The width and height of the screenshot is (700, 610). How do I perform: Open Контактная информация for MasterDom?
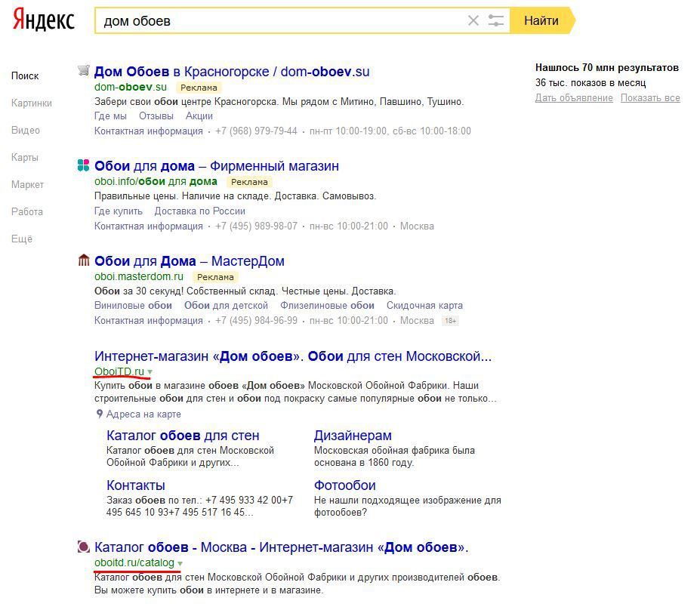click(149, 321)
